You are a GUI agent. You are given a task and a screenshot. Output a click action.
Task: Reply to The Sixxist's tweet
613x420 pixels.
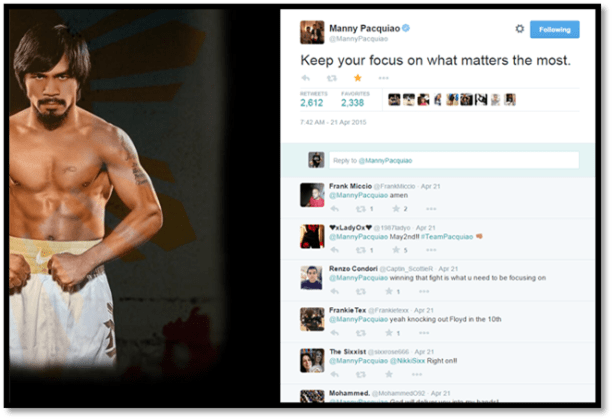334,375
